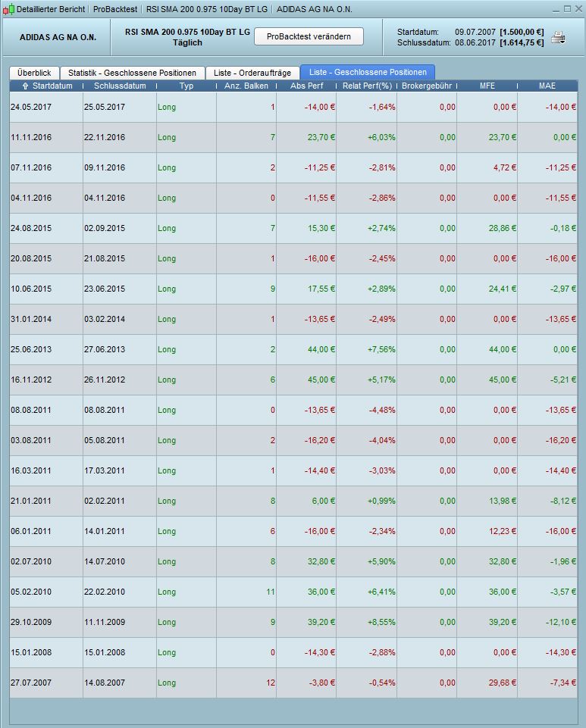Image resolution: width=586 pixels, height=728 pixels.
Task: Select the trade starting 20.08.2015
Action: (293, 258)
